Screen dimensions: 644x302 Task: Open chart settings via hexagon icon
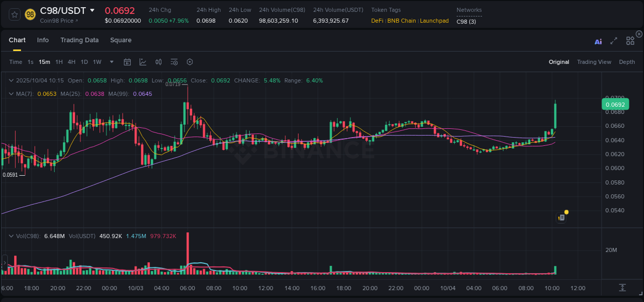190,62
